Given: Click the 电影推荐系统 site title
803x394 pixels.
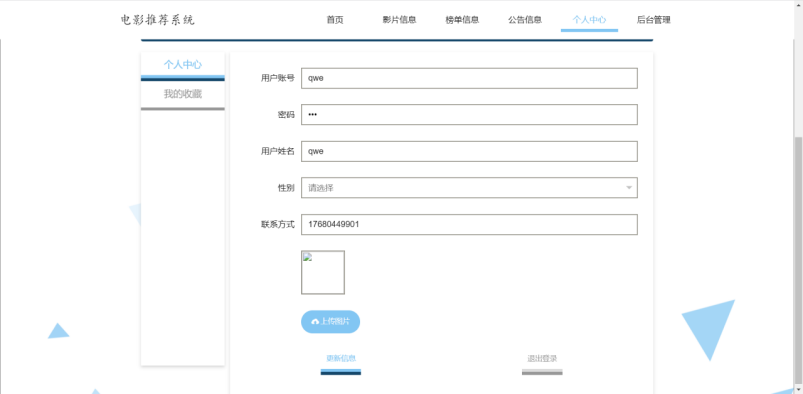Looking at the screenshot, I should [x=158, y=20].
